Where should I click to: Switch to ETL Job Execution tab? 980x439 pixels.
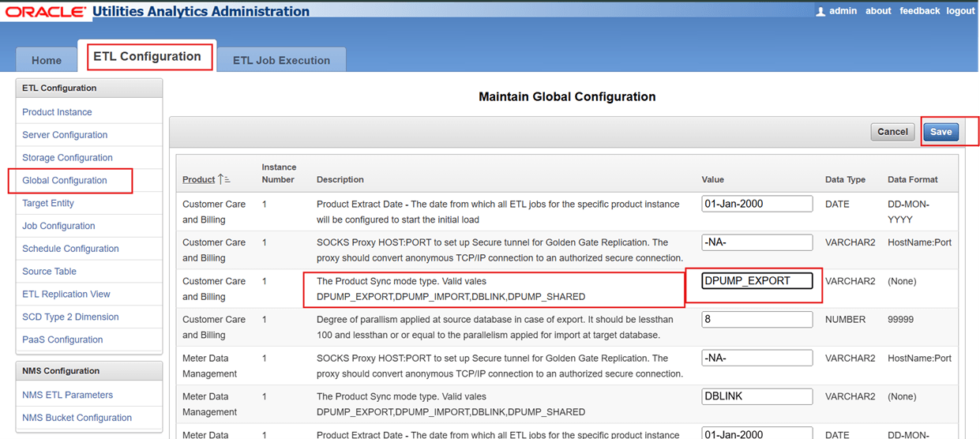tap(281, 60)
